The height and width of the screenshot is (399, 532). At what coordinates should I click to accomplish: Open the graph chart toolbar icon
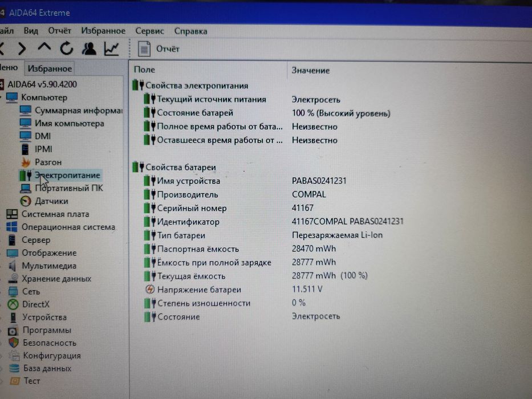pyautogui.click(x=112, y=49)
